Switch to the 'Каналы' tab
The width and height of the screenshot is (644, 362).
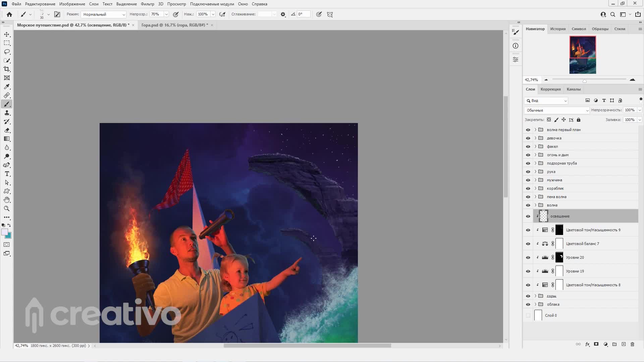[x=573, y=89]
